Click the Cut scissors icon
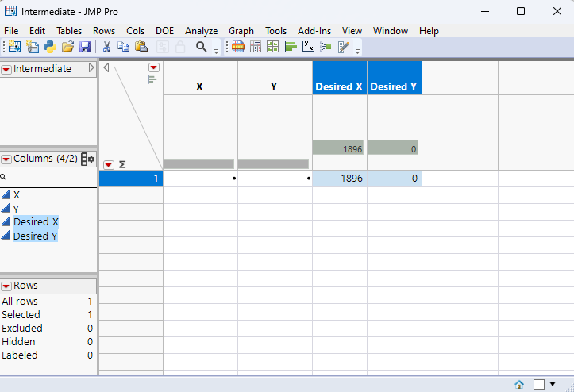Viewport: 574px width, 392px height. click(106, 47)
